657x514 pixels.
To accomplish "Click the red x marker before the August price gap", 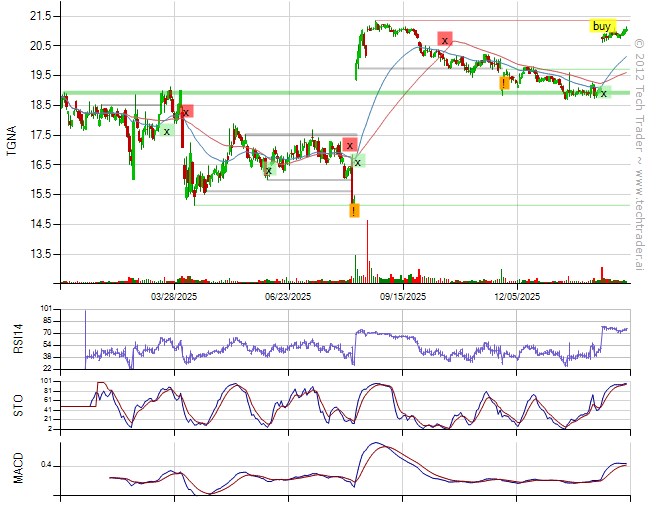I will point(349,145).
